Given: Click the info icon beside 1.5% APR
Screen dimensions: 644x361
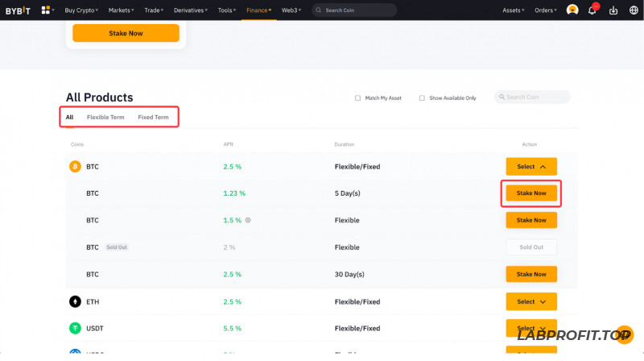Looking at the screenshot, I should tap(248, 220).
